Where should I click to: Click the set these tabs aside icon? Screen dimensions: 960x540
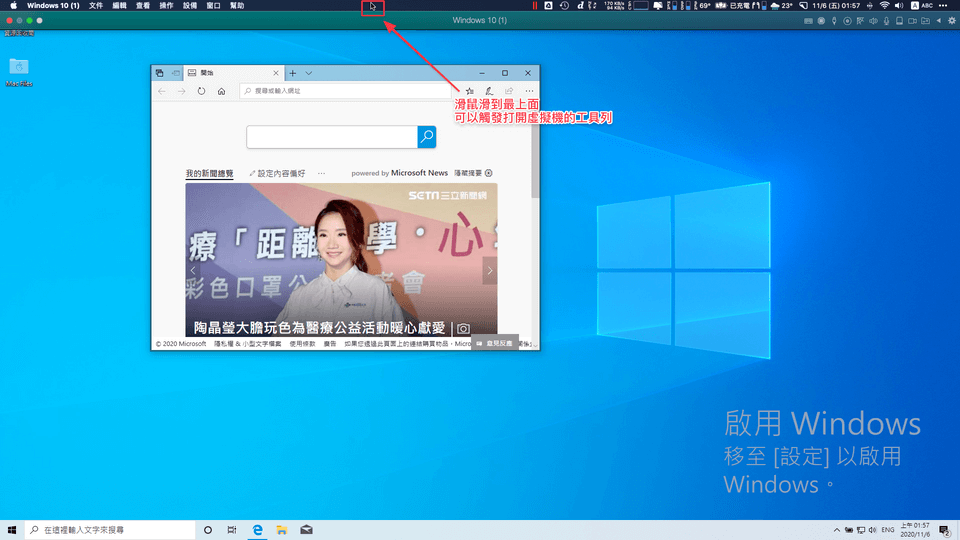(x=176, y=73)
